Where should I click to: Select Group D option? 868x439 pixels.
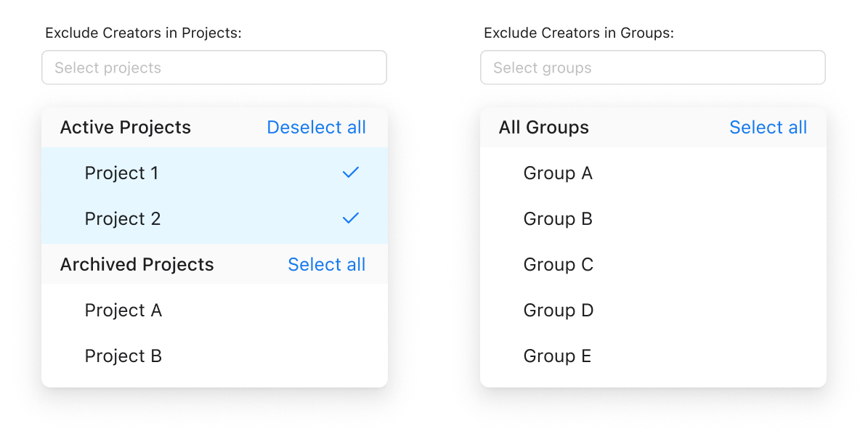tap(559, 311)
